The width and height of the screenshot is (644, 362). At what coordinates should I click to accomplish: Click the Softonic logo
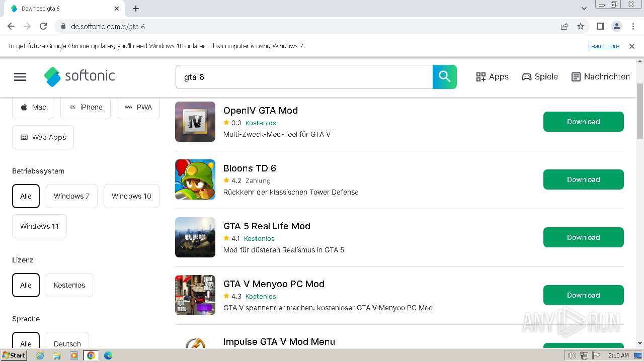(x=79, y=76)
